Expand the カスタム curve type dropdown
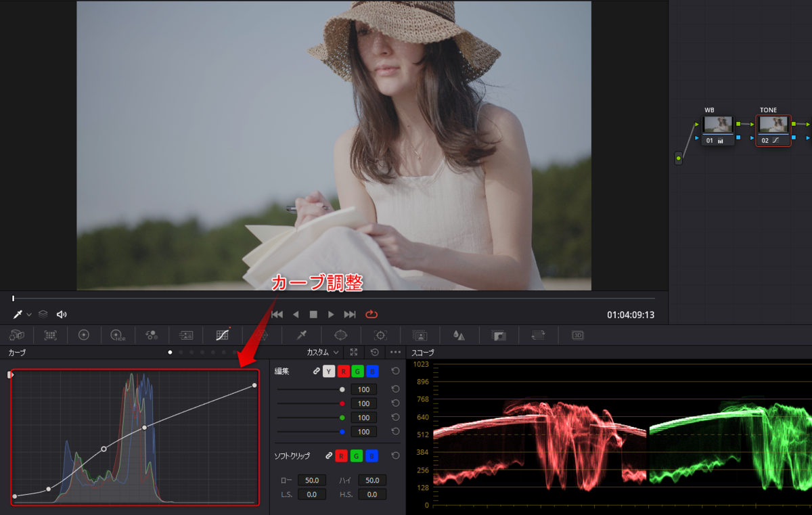 click(323, 353)
